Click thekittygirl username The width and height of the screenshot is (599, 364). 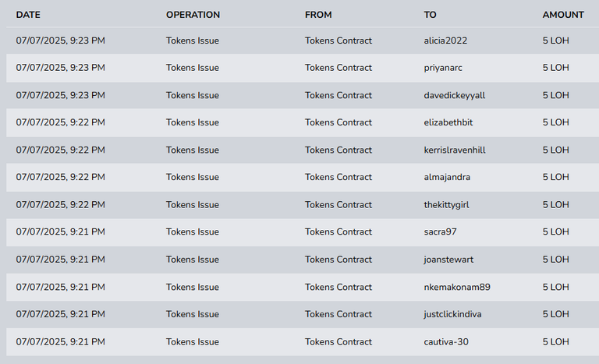point(446,205)
